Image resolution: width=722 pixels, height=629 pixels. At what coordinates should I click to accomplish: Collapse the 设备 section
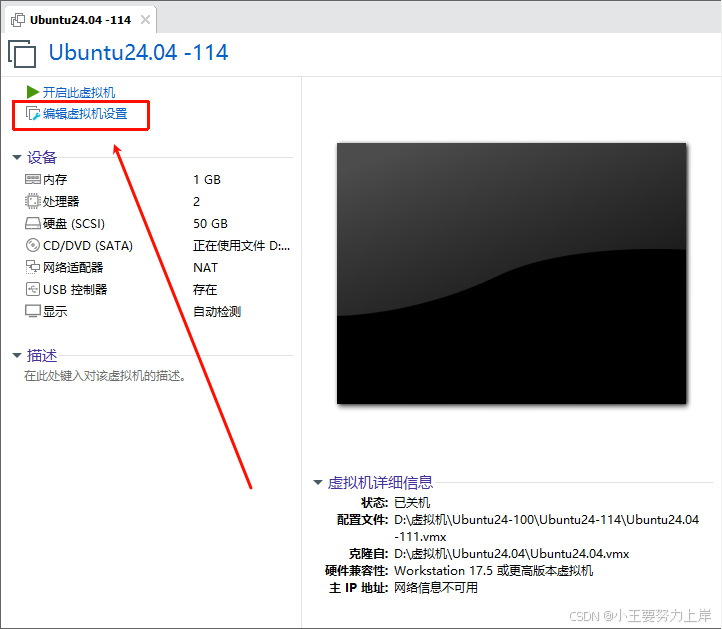click(17, 157)
